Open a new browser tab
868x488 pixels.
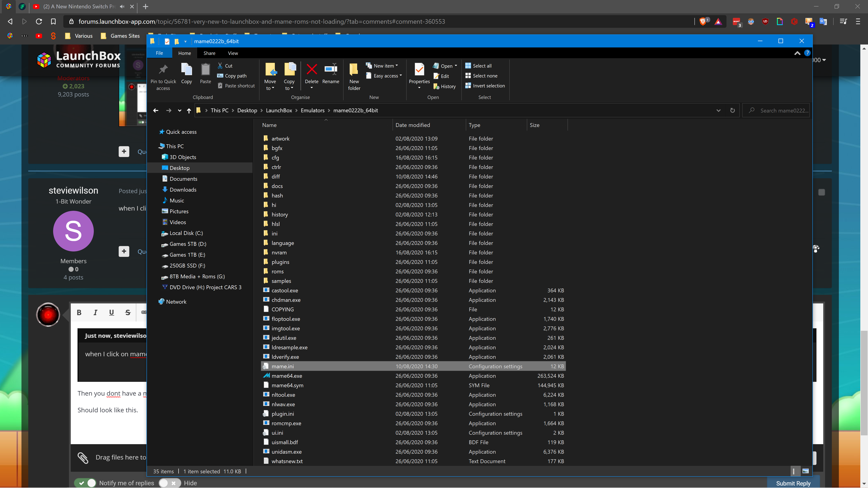146,6
